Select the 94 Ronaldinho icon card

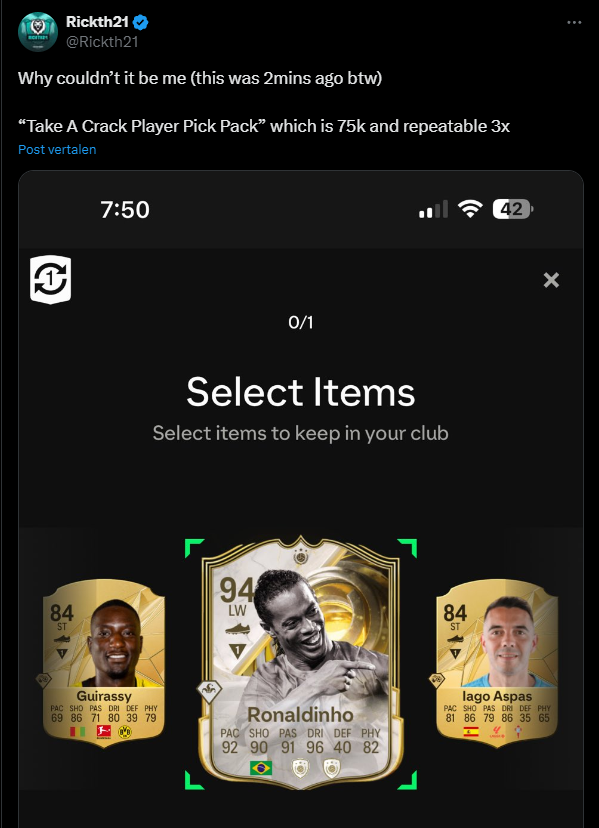click(x=301, y=663)
